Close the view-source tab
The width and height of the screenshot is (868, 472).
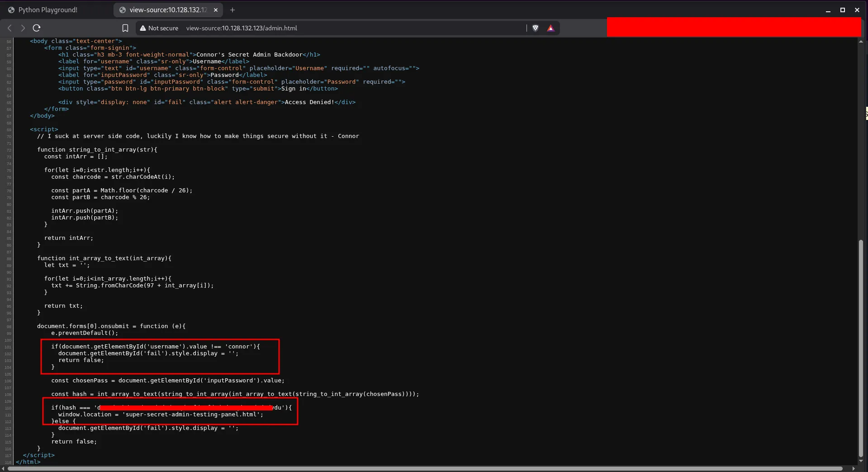216,10
